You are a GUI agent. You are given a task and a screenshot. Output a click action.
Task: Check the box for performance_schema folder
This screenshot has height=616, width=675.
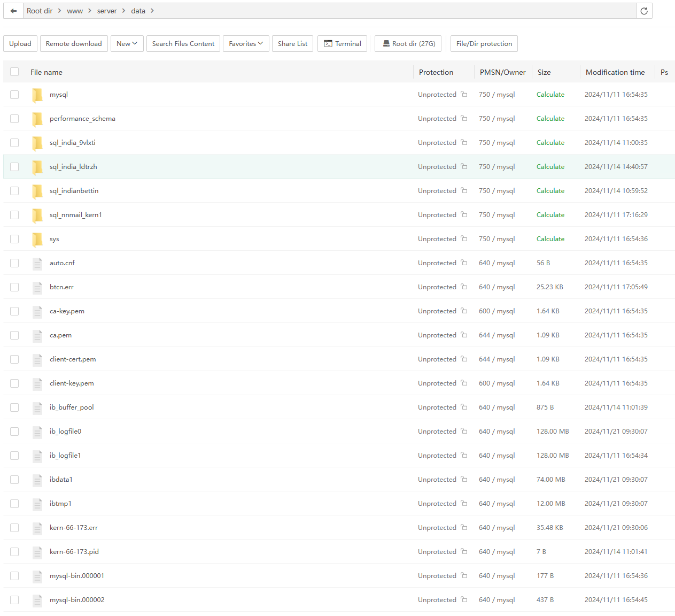click(x=14, y=119)
